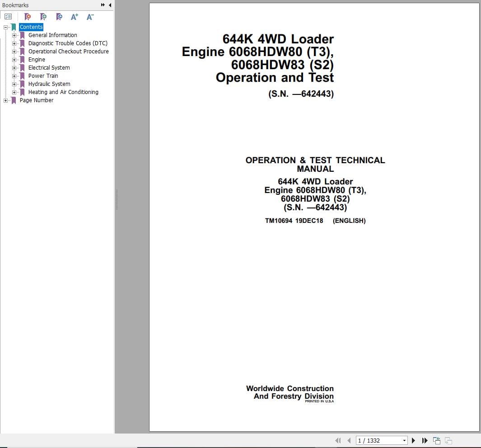Go to the previous page
The height and width of the screenshot is (448, 481).
pyautogui.click(x=349, y=440)
